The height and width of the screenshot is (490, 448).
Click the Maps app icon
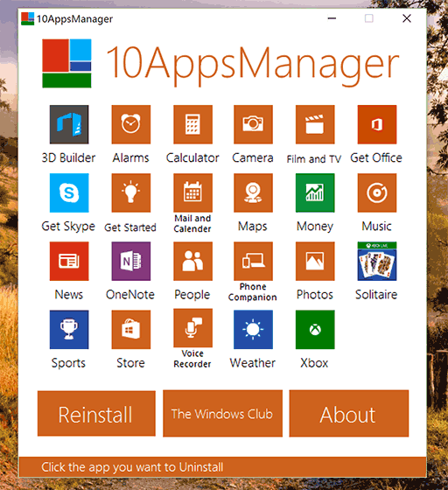pos(253,192)
